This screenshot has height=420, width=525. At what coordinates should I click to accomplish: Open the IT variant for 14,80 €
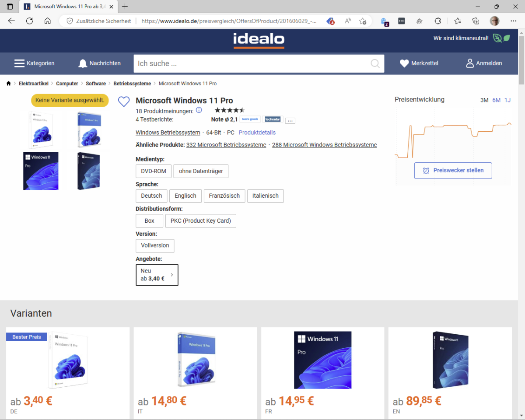pyautogui.click(x=195, y=372)
